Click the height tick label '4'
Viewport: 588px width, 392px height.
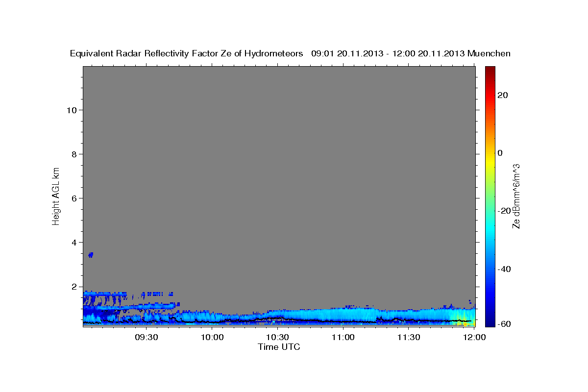[x=74, y=243]
